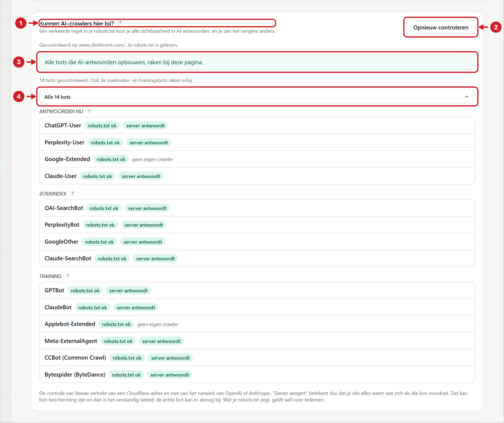
Task: Click 'server antwoordt' badge in CCBot row
Action: pos(170,358)
